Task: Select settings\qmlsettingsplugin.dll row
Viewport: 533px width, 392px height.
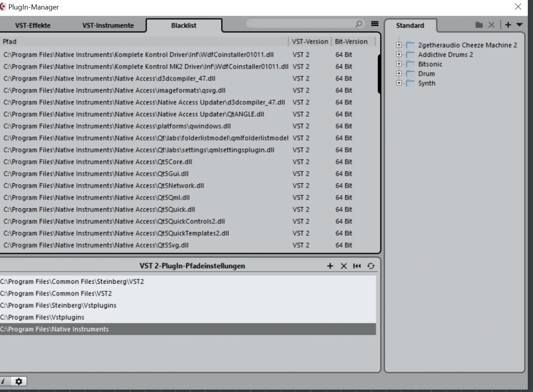Action: (x=188, y=150)
